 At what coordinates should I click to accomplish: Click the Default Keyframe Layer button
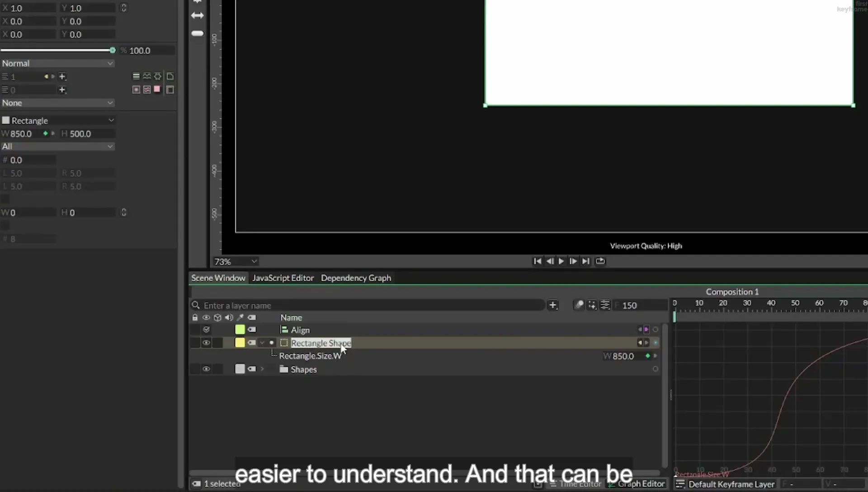(x=726, y=484)
